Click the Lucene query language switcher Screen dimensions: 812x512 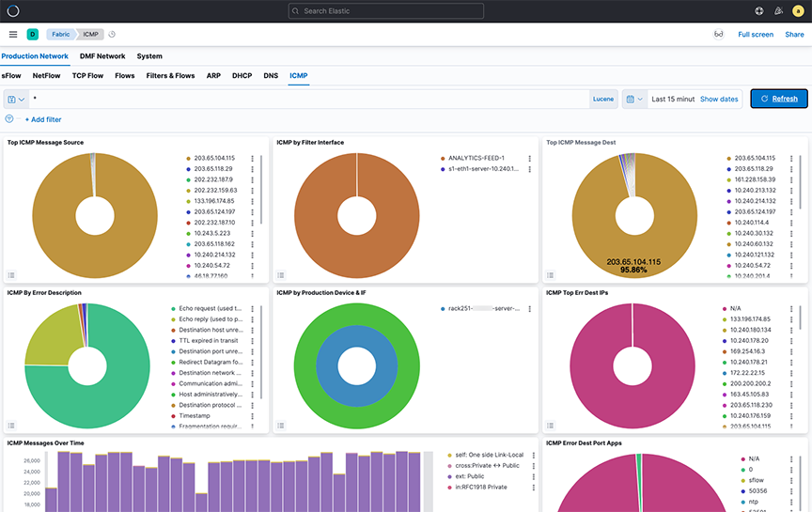(x=603, y=99)
